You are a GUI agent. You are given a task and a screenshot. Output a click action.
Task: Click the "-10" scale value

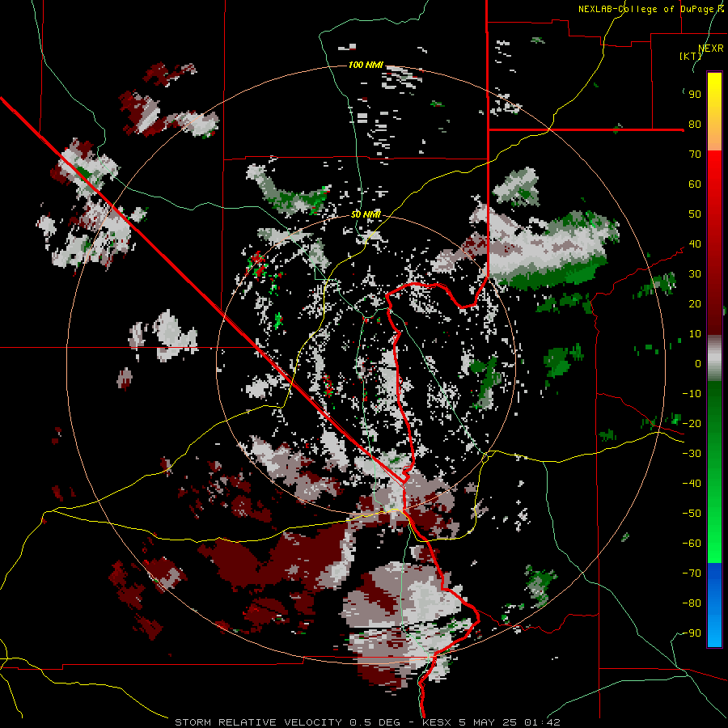pyautogui.click(x=692, y=394)
